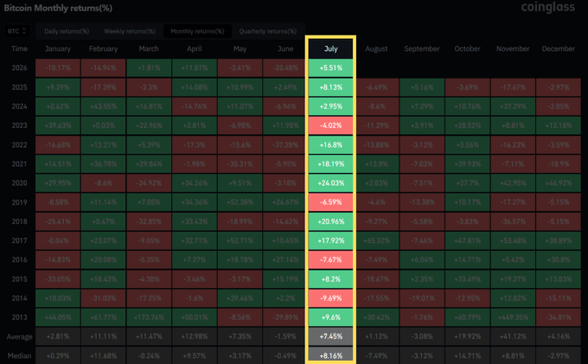Click the 2013 row label
This screenshot has height=364, width=588.
point(20,317)
